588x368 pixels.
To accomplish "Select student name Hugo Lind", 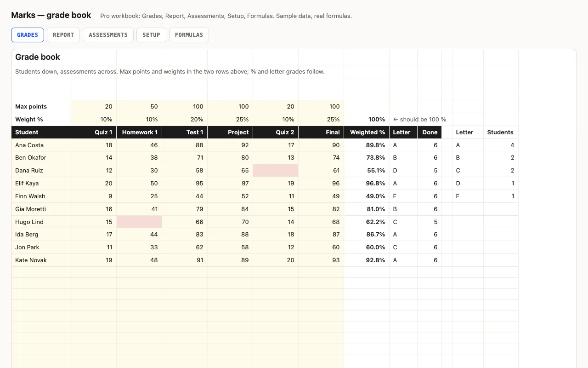I will click(41, 222).
